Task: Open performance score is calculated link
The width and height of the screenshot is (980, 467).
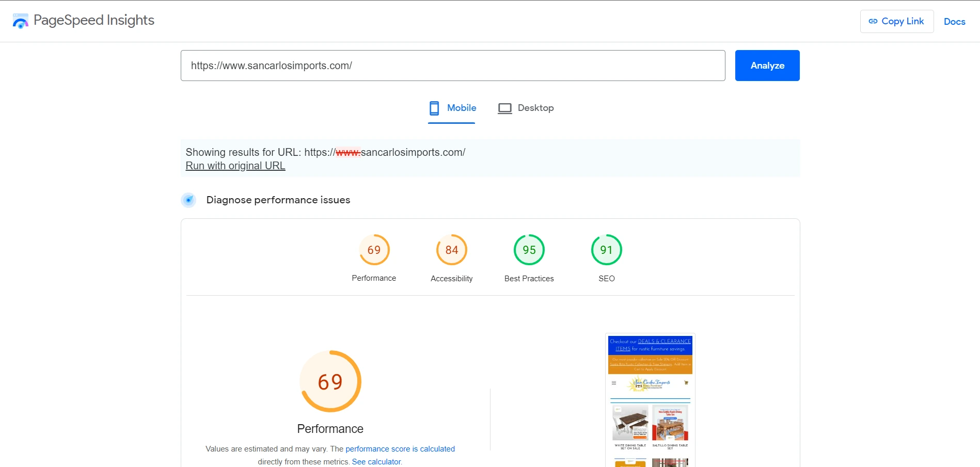Action: pyautogui.click(x=400, y=449)
